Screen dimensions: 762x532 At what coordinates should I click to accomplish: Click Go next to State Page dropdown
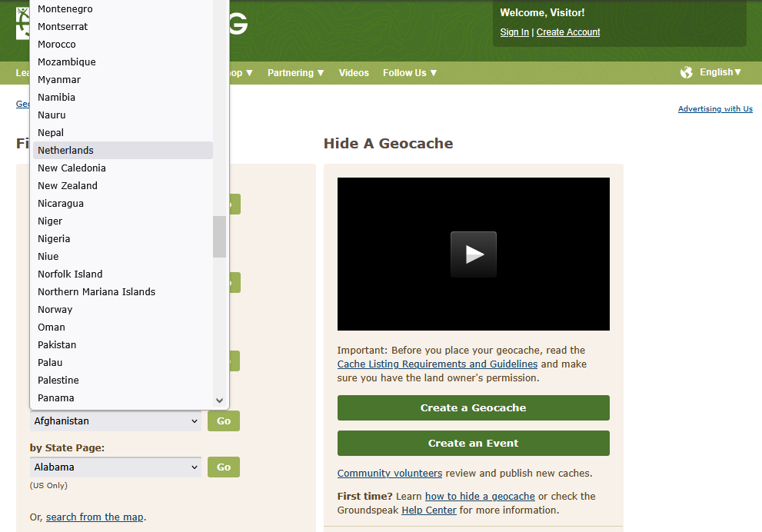(x=224, y=467)
